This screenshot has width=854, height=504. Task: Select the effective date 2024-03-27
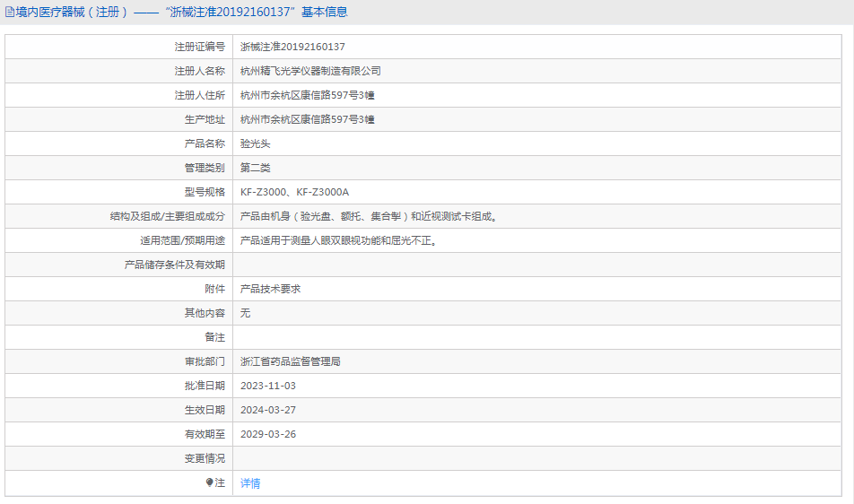tap(267, 410)
